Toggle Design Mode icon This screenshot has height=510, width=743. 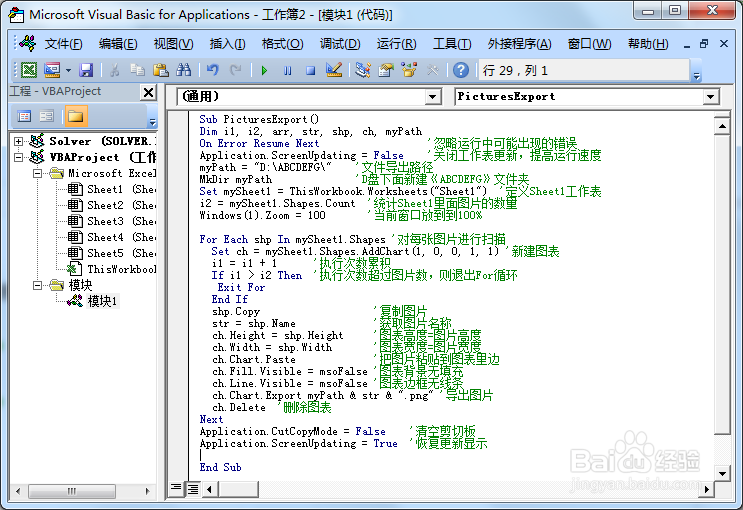click(x=334, y=71)
